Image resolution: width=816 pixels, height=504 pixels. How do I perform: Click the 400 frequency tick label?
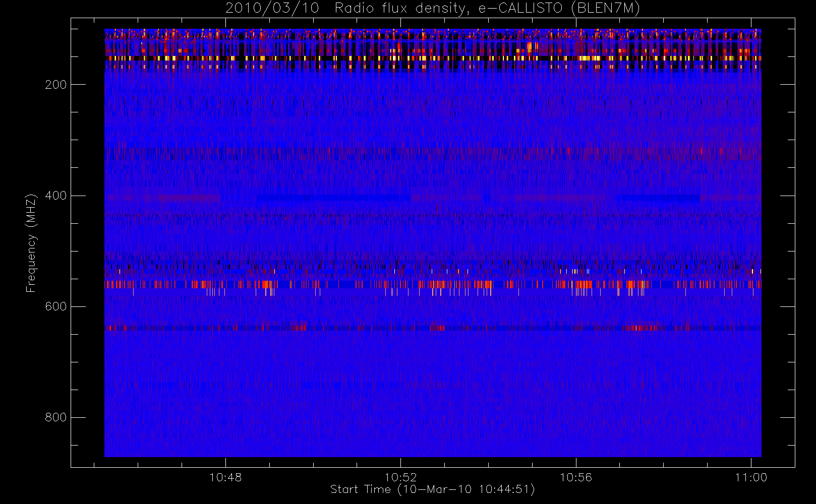tap(55, 196)
